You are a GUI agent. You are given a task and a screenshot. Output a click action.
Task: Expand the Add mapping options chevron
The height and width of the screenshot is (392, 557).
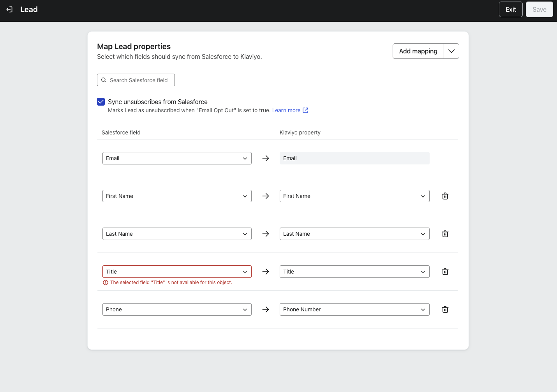point(451,51)
